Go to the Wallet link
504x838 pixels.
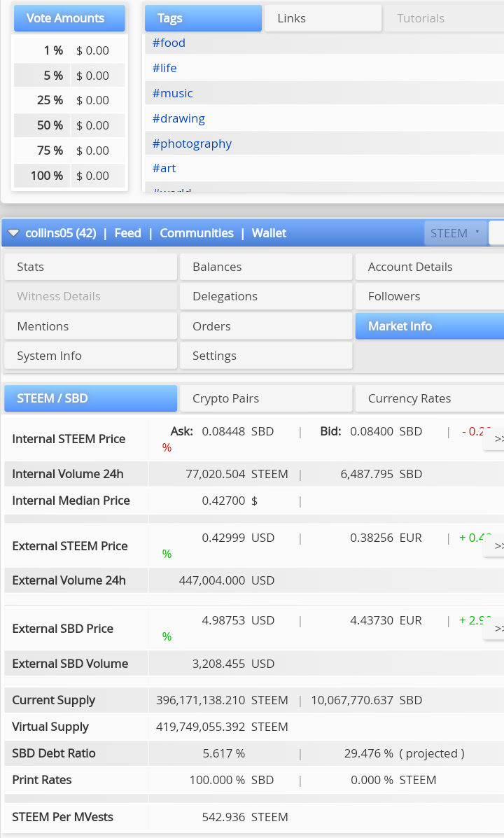tap(269, 233)
